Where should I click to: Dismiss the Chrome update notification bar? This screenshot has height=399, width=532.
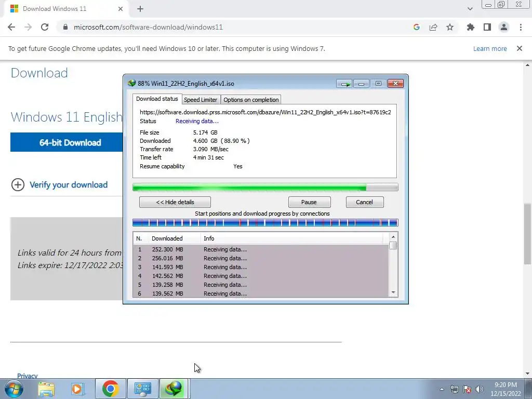(520, 48)
